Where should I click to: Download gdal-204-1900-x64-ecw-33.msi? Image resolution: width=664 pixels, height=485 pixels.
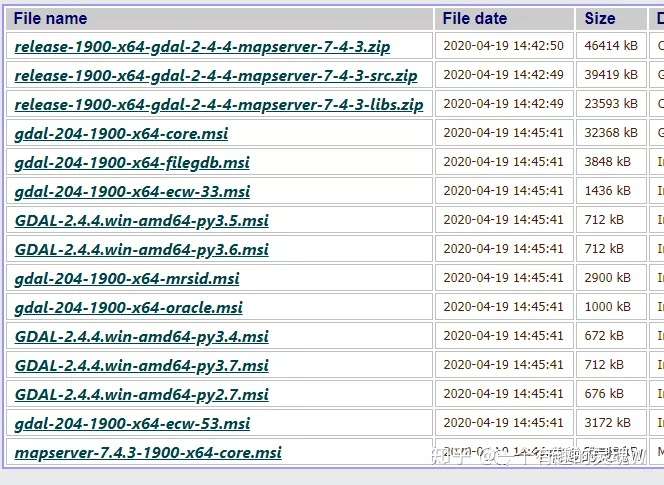[x=132, y=192]
